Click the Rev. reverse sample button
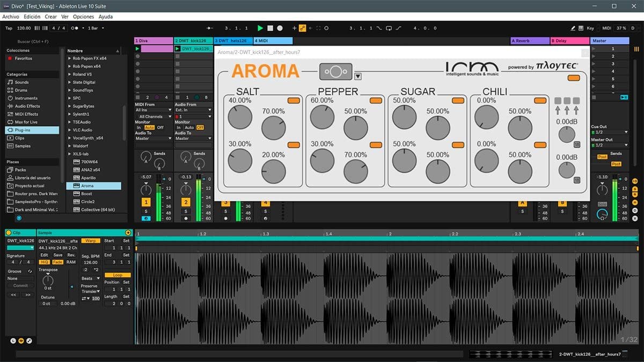This screenshot has width=644, height=362. 71,255
